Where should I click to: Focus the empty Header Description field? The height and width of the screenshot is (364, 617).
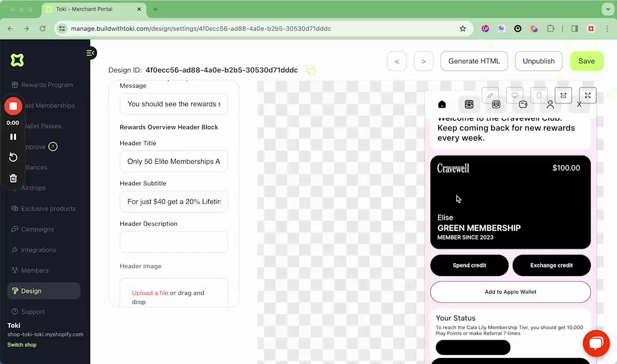(173, 242)
